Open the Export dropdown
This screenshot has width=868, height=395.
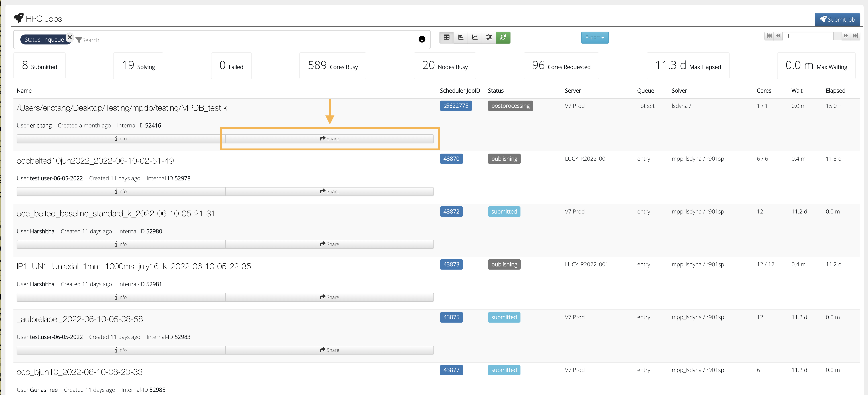click(594, 38)
